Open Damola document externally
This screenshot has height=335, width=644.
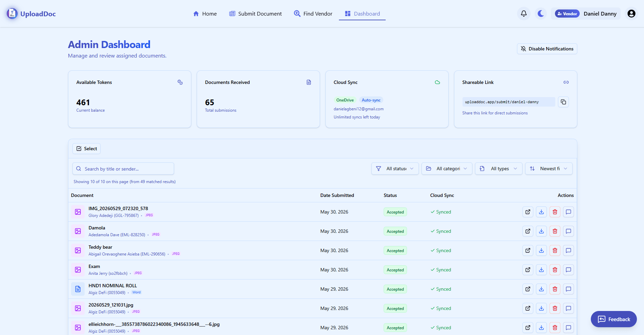click(528, 231)
